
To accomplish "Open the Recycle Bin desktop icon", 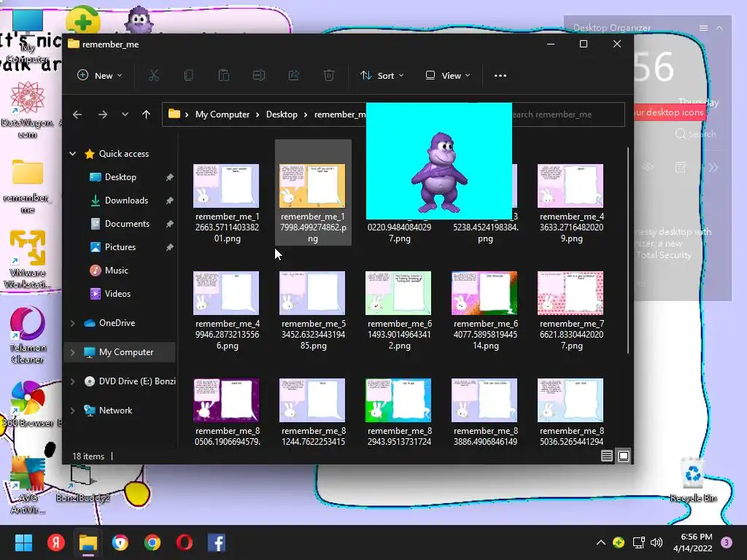I will [693, 480].
